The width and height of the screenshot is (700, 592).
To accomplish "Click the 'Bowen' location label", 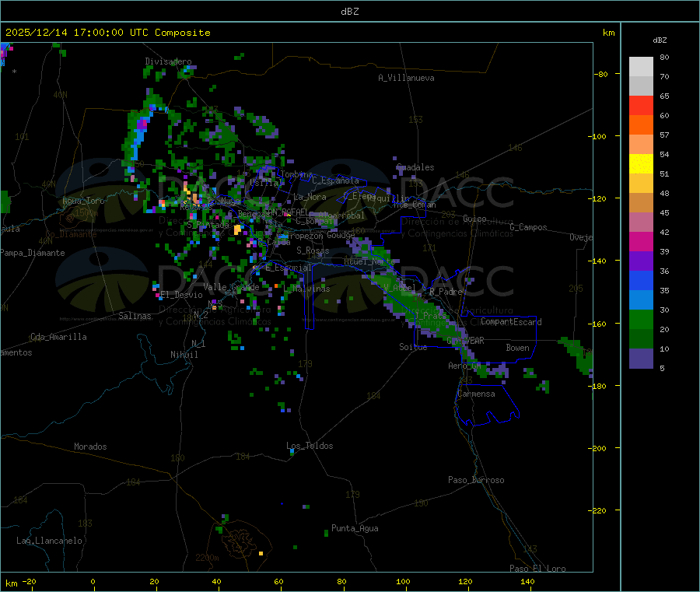I will pos(517,348).
